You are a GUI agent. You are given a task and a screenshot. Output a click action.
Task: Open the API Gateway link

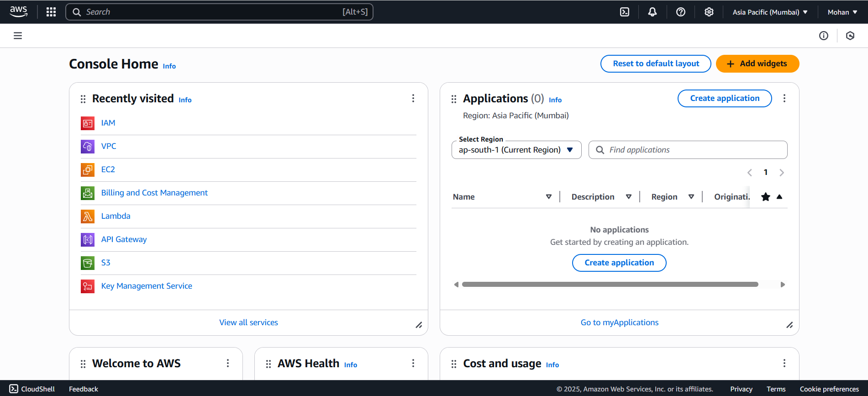tap(124, 239)
